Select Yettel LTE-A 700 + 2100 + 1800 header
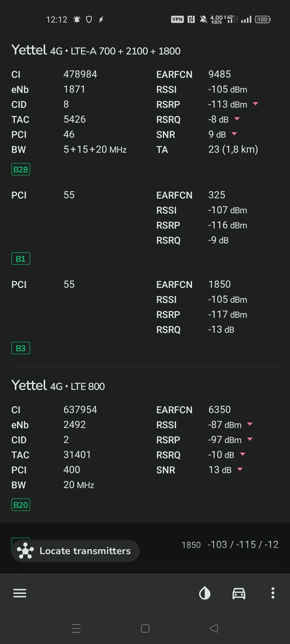 tap(96, 51)
